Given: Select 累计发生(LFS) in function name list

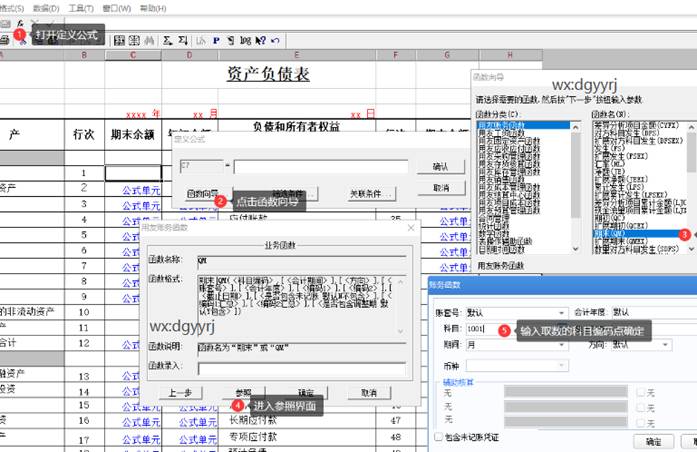Looking at the screenshot, I should coord(621,187).
